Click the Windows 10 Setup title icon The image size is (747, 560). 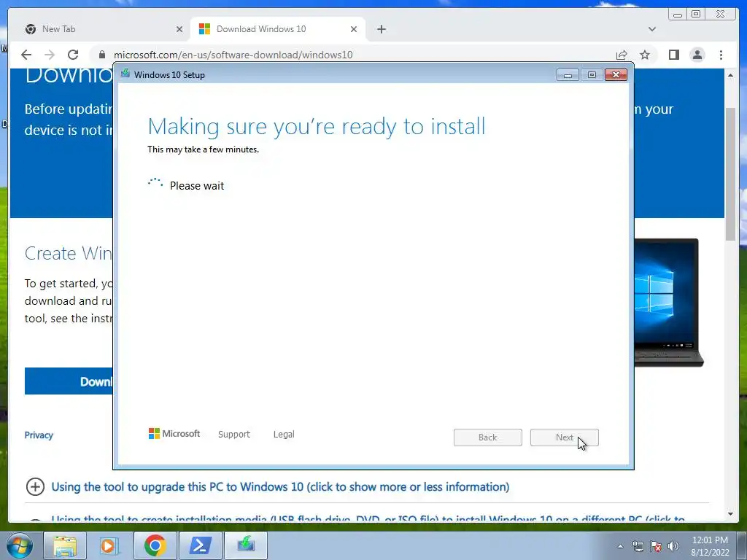click(x=125, y=74)
